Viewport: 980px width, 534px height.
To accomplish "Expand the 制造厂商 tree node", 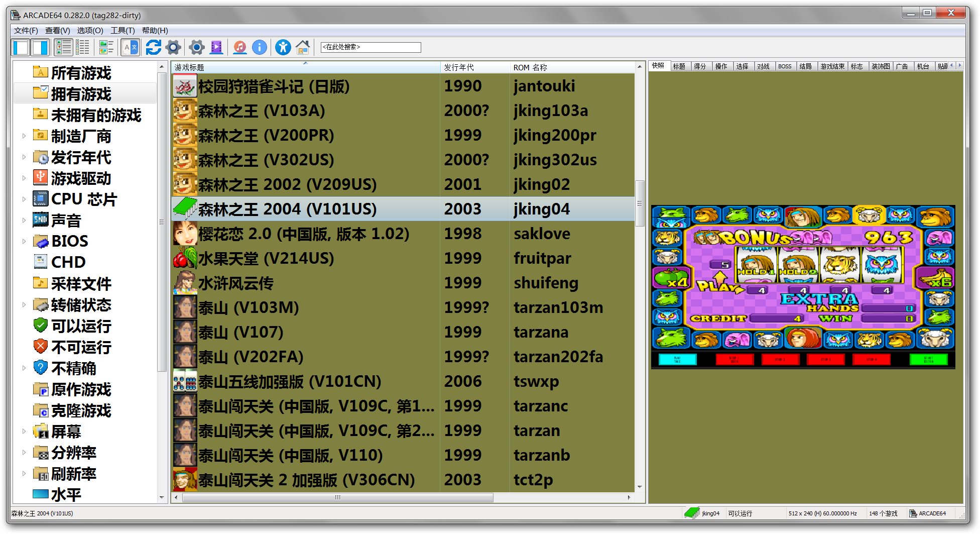I will [24, 136].
